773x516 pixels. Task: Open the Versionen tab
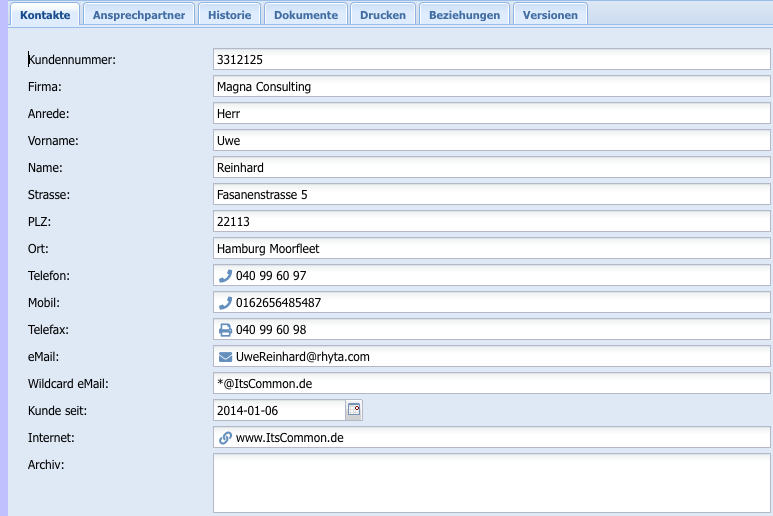click(550, 15)
